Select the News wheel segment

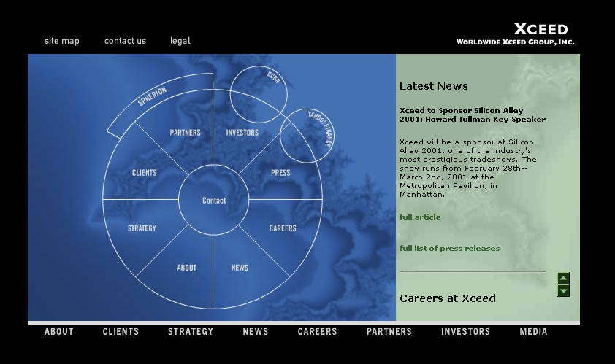[240, 268]
